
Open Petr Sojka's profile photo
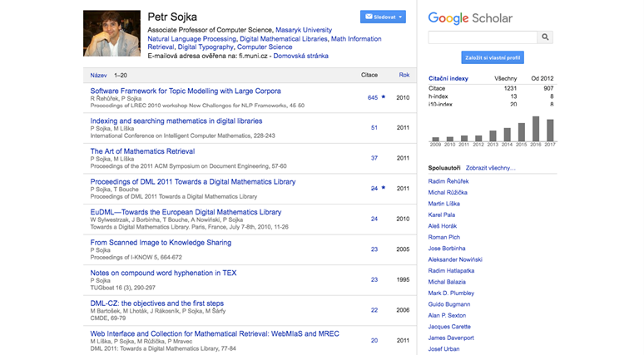[112, 33]
